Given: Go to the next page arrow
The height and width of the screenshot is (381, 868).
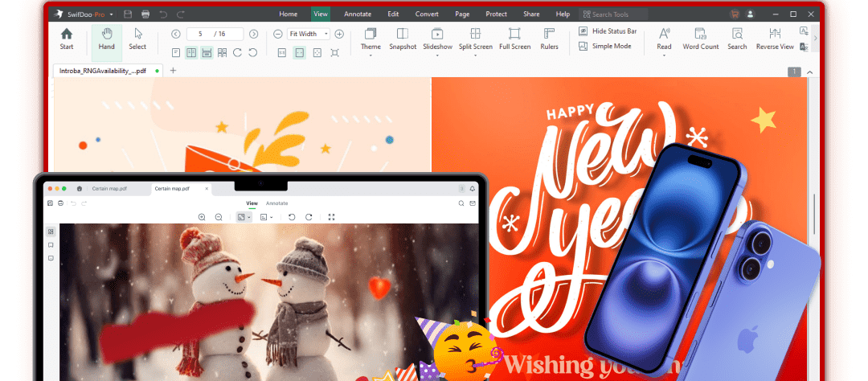Looking at the screenshot, I should click(254, 34).
